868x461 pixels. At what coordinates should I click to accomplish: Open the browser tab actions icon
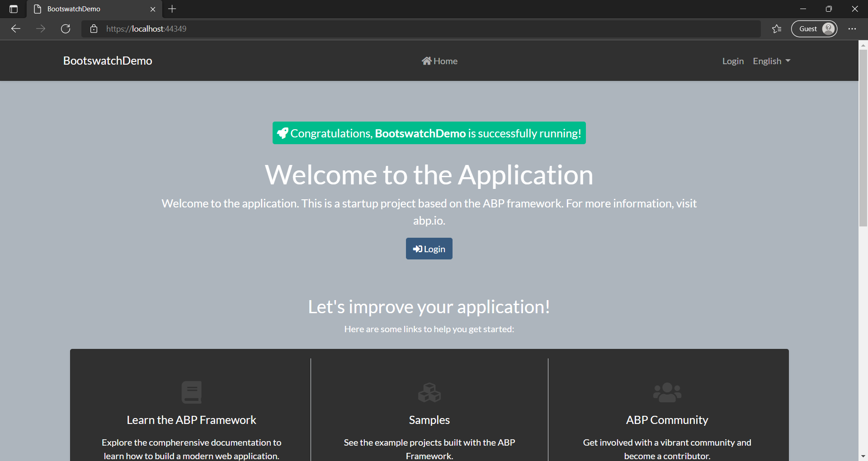click(x=14, y=9)
